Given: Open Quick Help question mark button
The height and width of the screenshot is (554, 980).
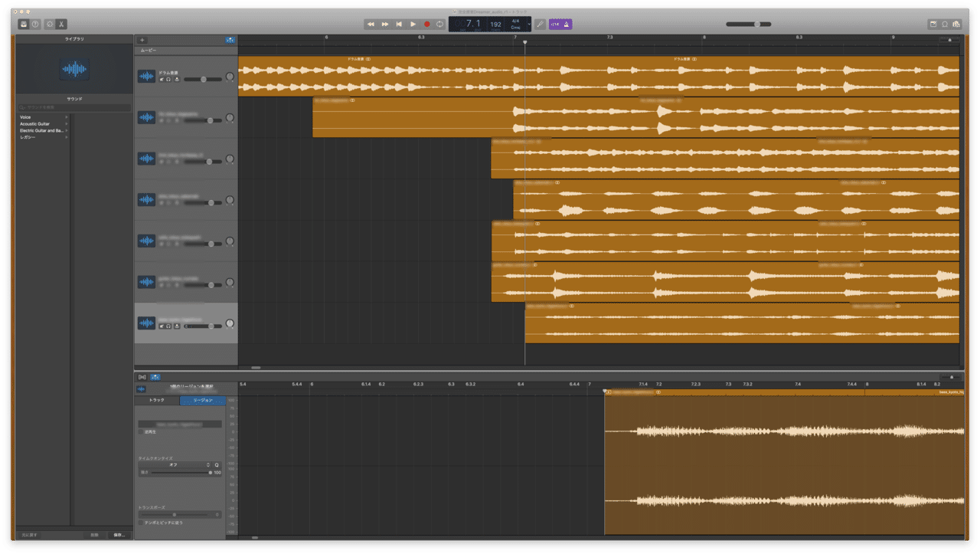Looking at the screenshot, I should point(35,25).
